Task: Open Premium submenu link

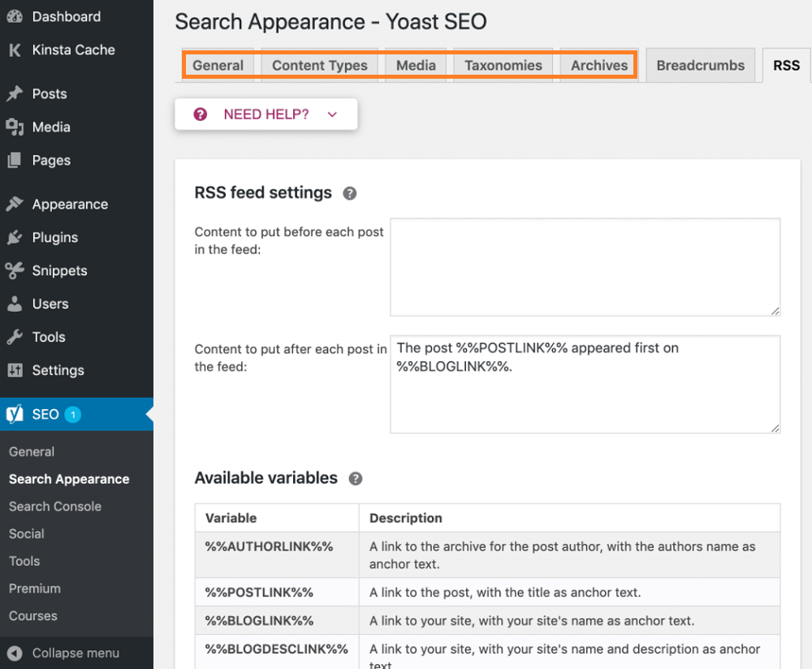Action: point(35,589)
